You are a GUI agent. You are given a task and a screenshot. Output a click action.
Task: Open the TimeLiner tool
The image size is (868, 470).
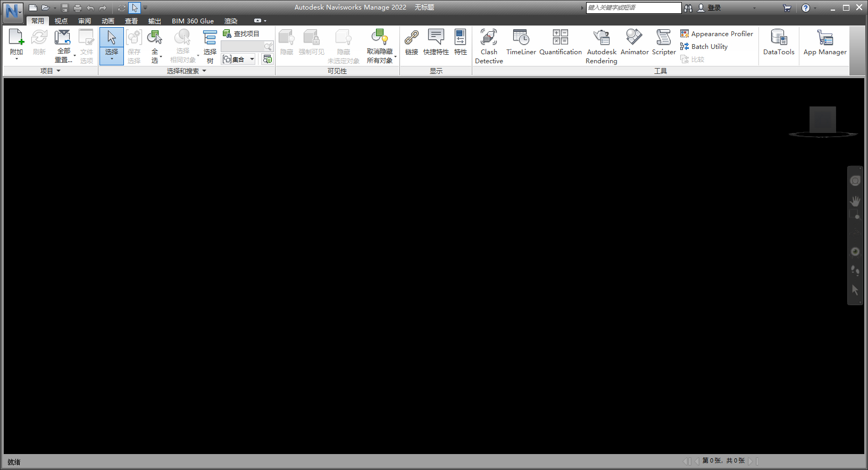[521, 42]
